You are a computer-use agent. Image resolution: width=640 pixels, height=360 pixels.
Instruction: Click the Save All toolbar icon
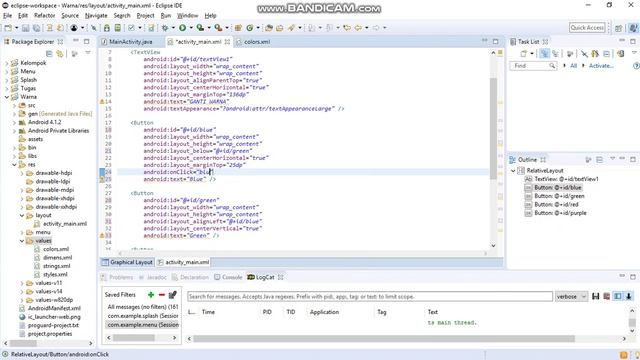click(36, 28)
